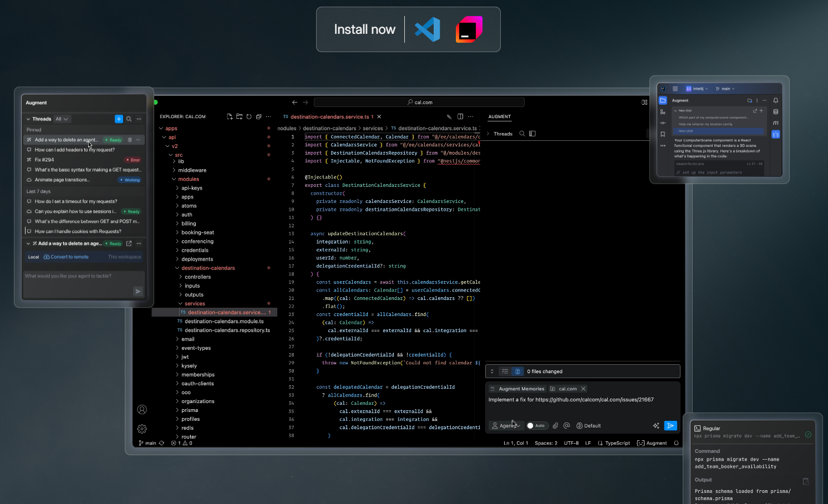Send the chat message with blue arrow
Viewport: 828px width, 504px height.
(670, 426)
